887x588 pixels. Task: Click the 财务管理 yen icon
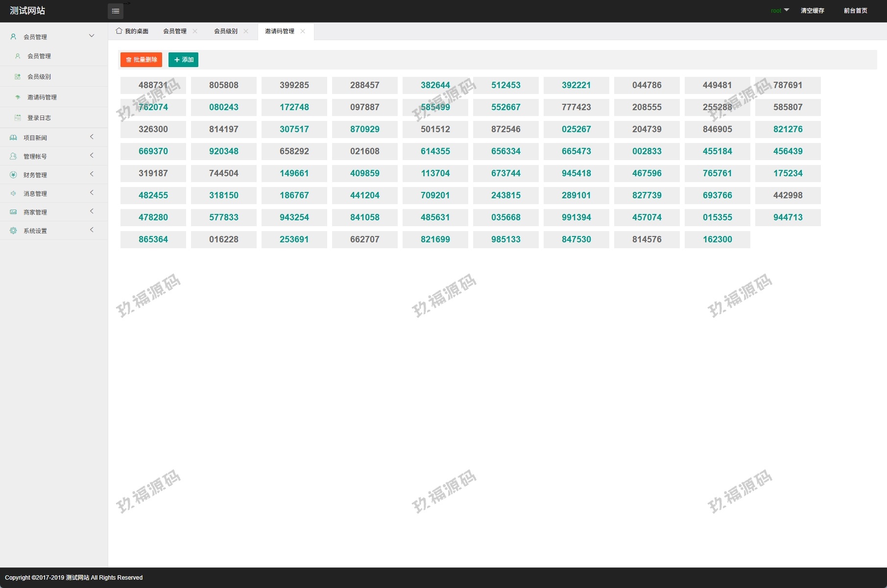pyautogui.click(x=13, y=175)
